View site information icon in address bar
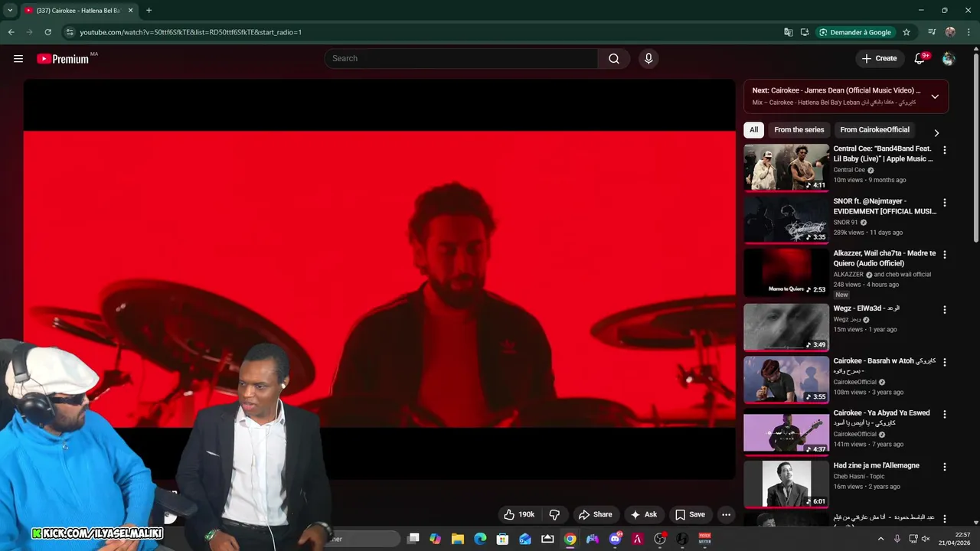This screenshot has height=551, width=980. (70, 32)
